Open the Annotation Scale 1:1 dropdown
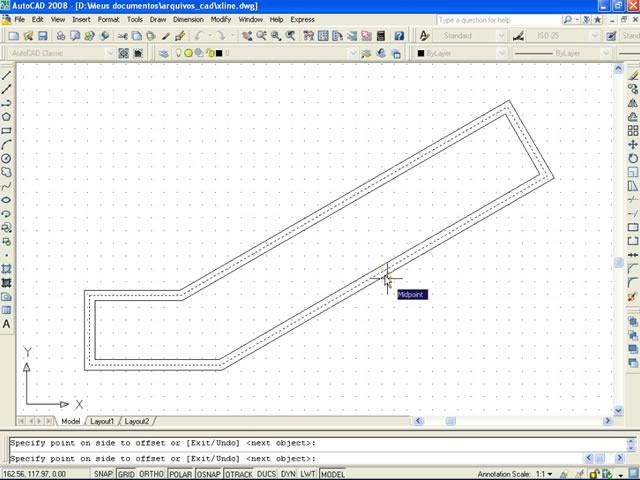 coord(550,474)
